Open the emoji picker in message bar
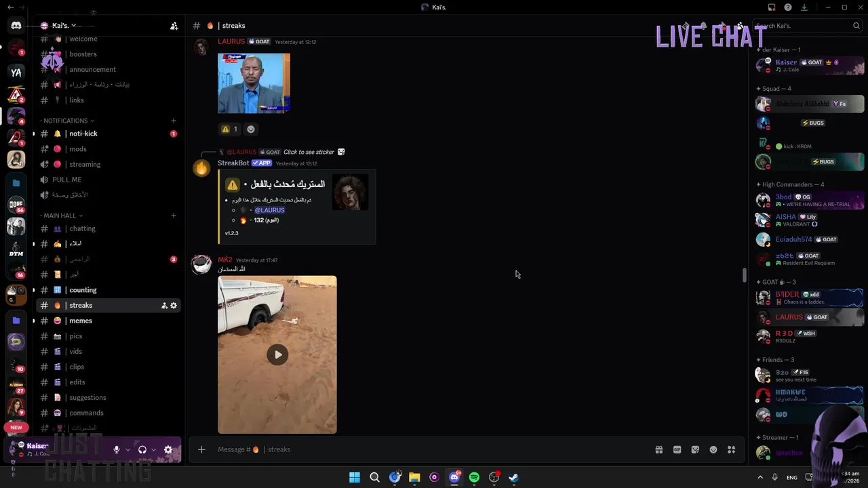Image resolution: width=868 pixels, height=488 pixels. point(713,449)
